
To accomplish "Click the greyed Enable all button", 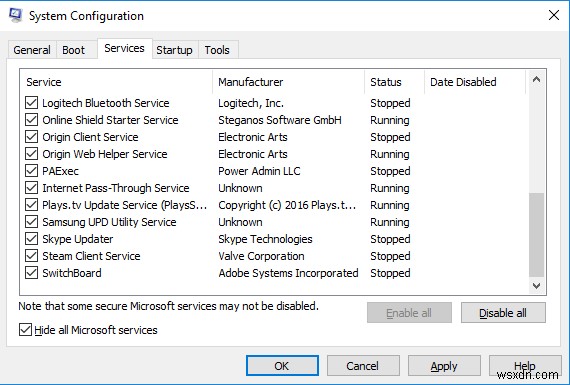I will 409,313.
